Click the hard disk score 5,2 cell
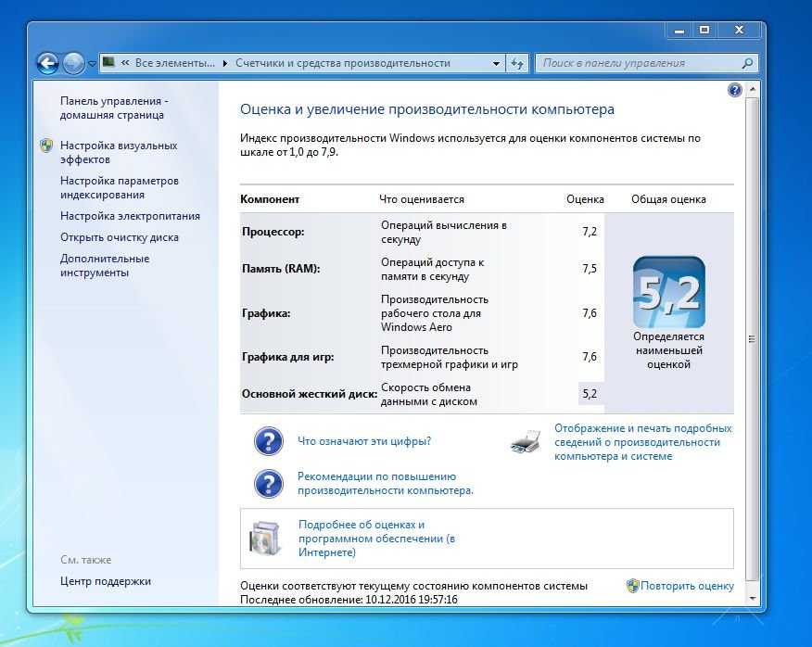 point(590,394)
